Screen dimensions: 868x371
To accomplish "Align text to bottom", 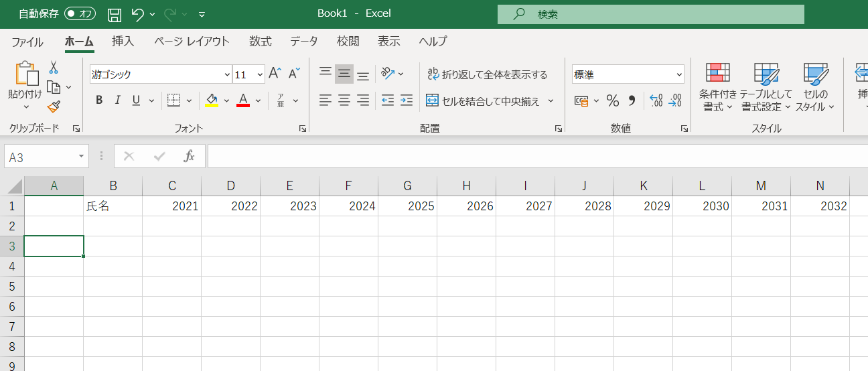I will (363, 74).
